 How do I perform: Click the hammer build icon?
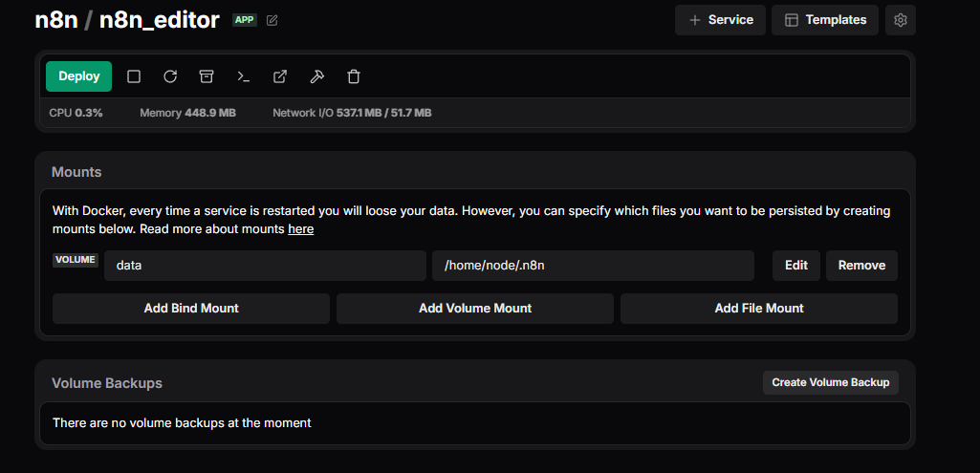(x=316, y=76)
